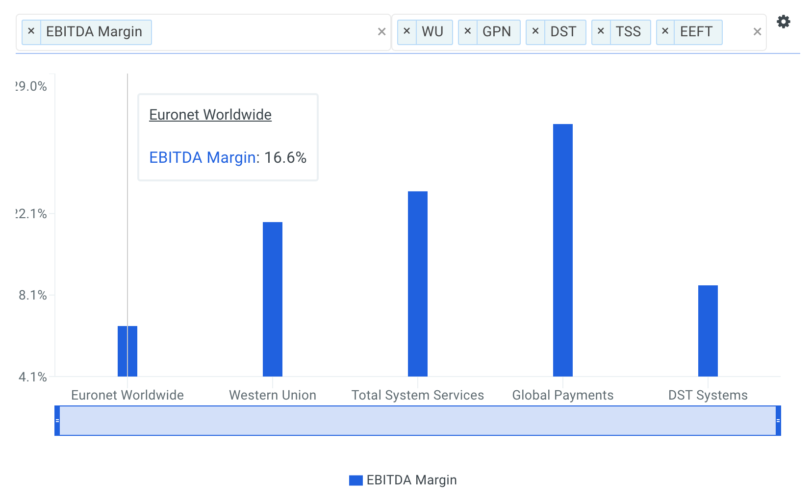Remove the WU ticker tag
Image resolution: width=812 pixels, height=504 pixels.
click(406, 31)
